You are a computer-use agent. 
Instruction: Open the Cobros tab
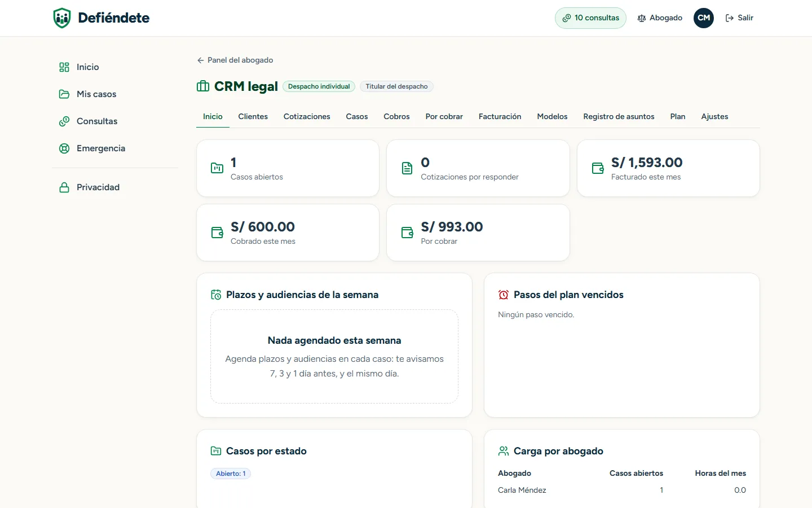click(x=397, y=117)
